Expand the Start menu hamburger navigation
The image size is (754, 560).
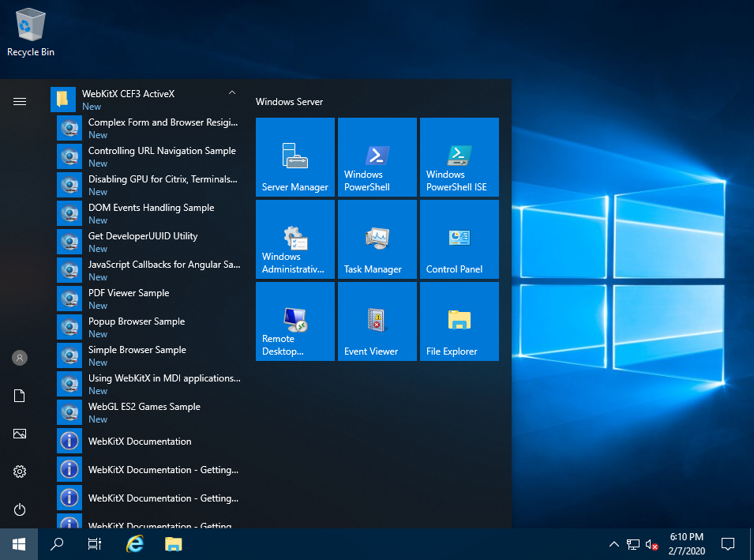coord(20,101)
